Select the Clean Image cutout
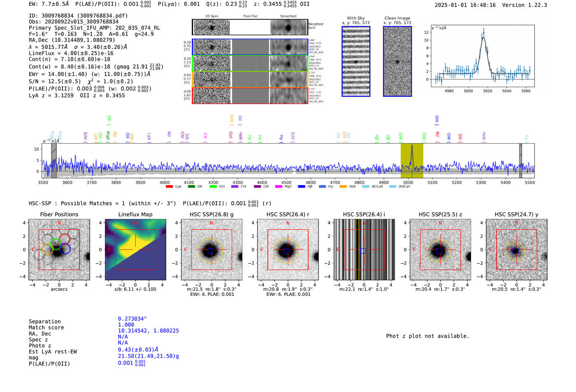Viewport: 576px width, 392px height. point(397,61)
